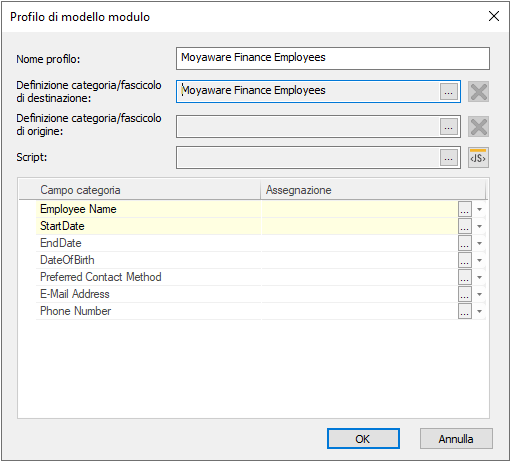This screenshot has width=510, height=462.
Task: Browse origin category definition ellipsis button
Action: 449,126
